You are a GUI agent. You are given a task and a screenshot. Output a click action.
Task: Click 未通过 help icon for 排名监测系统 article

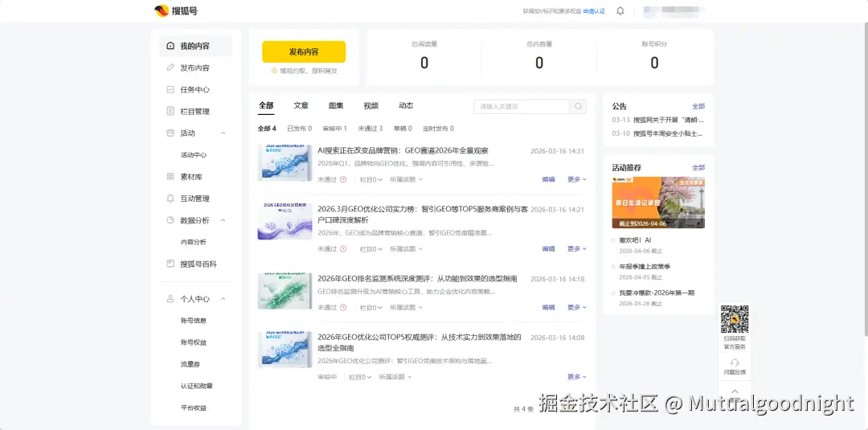point(343,307)
